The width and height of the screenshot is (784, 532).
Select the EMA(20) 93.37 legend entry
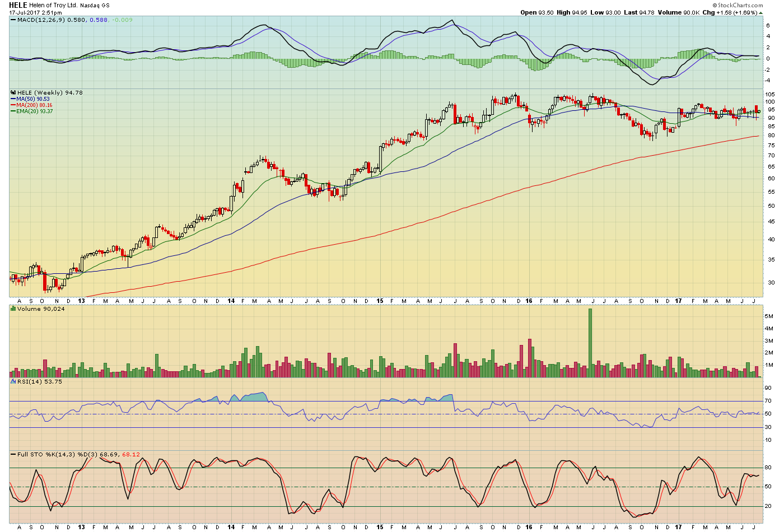pyautogui.click(x=35, y=111)
